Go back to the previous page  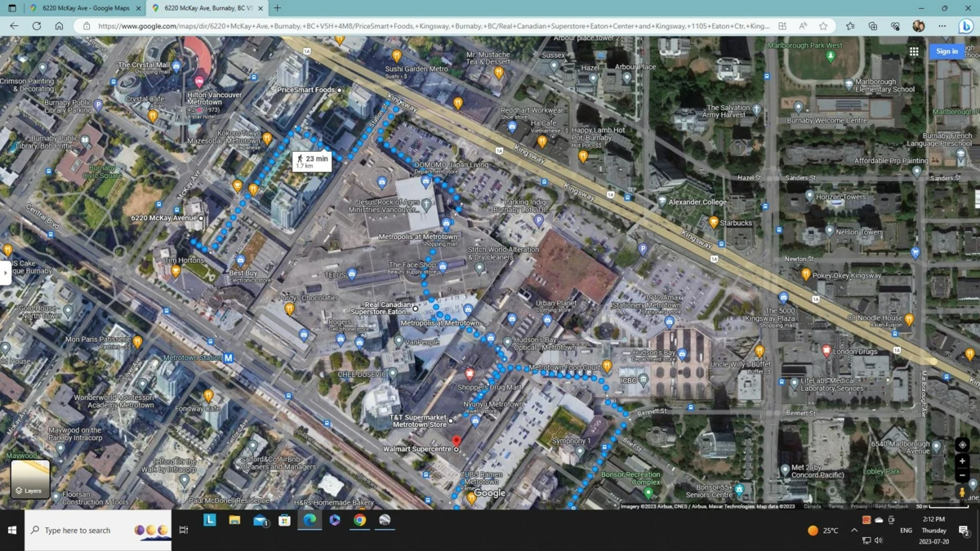14,26
